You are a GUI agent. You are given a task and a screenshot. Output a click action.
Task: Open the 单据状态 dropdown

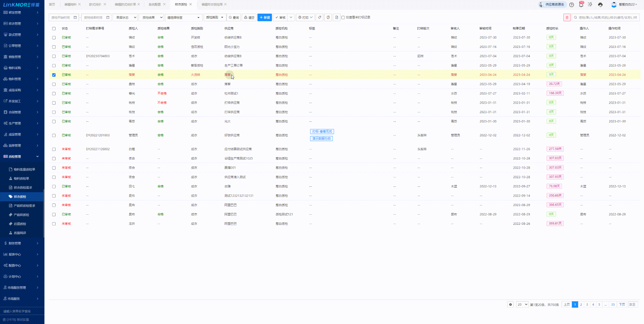[x=125, y=17]
